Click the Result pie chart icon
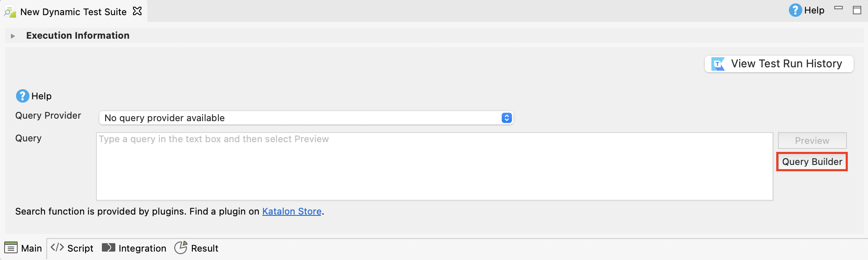 pos(181,248)
